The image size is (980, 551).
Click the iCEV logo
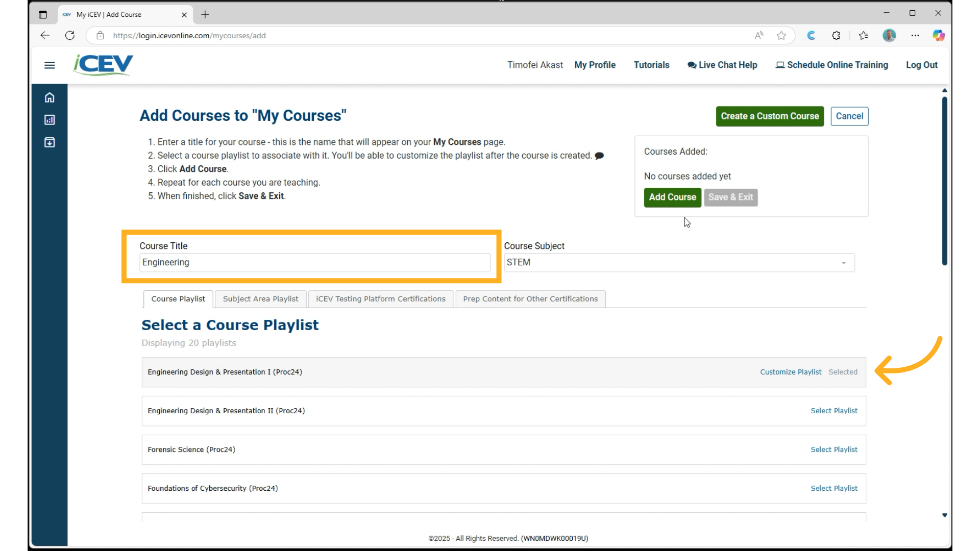coord(103,65)
